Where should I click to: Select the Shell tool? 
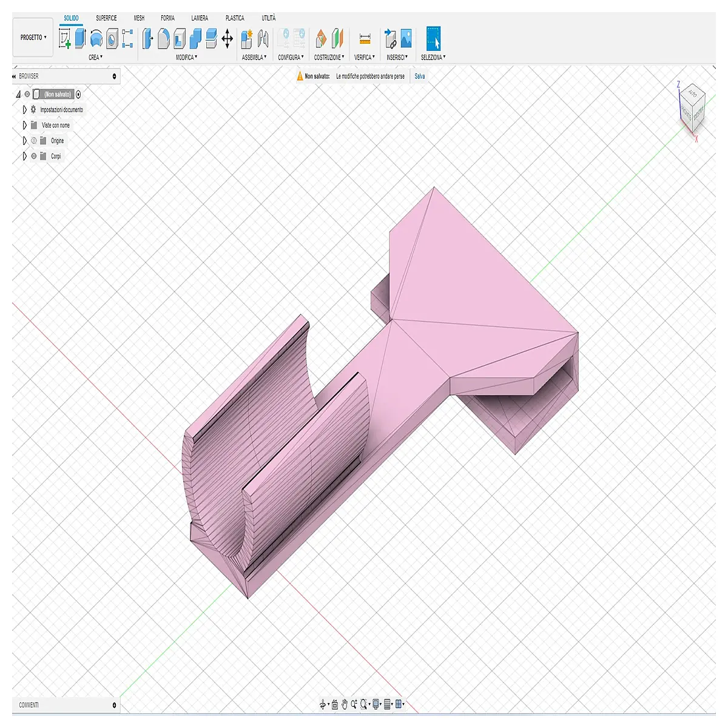click(x=179, y=39)
